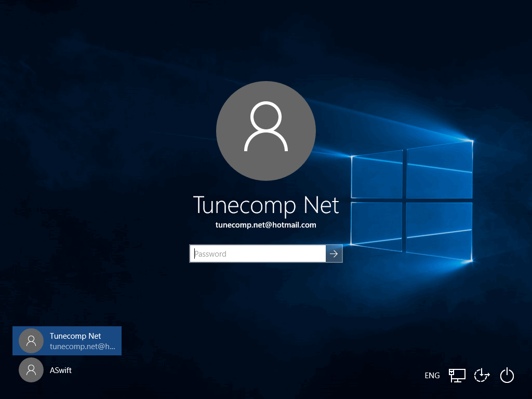Click the large user avatar picture
The width and height of the screenshot is (532, 399).
click(x=266, y=130)
